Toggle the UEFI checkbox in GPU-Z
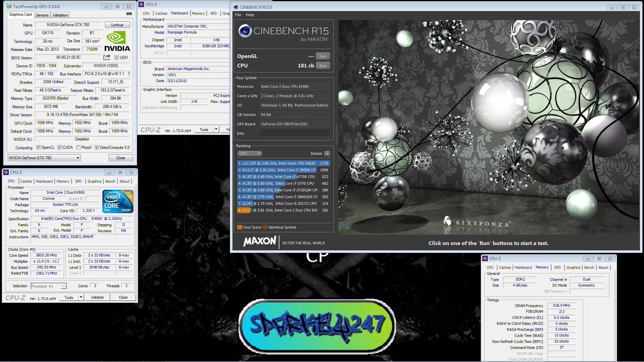This screenshot has width=644, height=362. [x=116, y=57]
